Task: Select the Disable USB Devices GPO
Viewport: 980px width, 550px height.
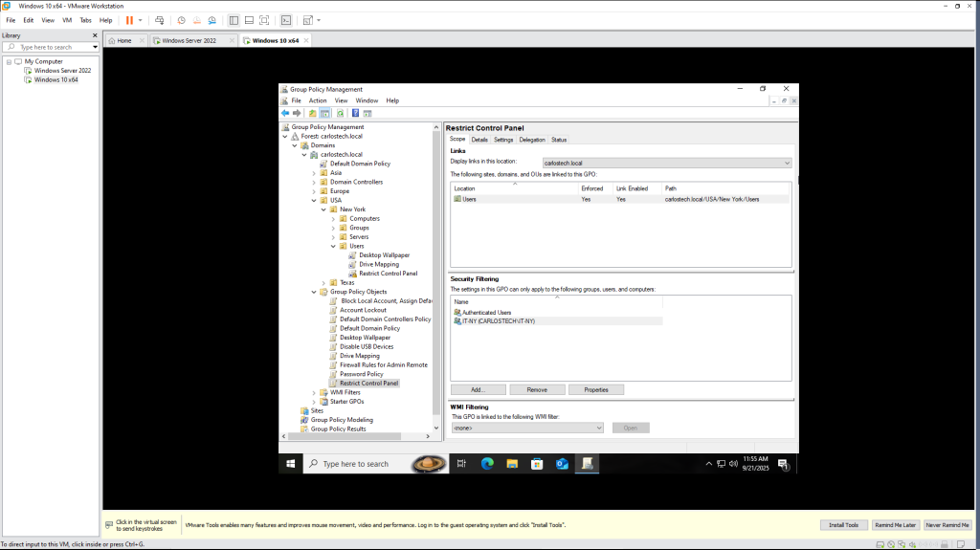Action: coord(366,346)
